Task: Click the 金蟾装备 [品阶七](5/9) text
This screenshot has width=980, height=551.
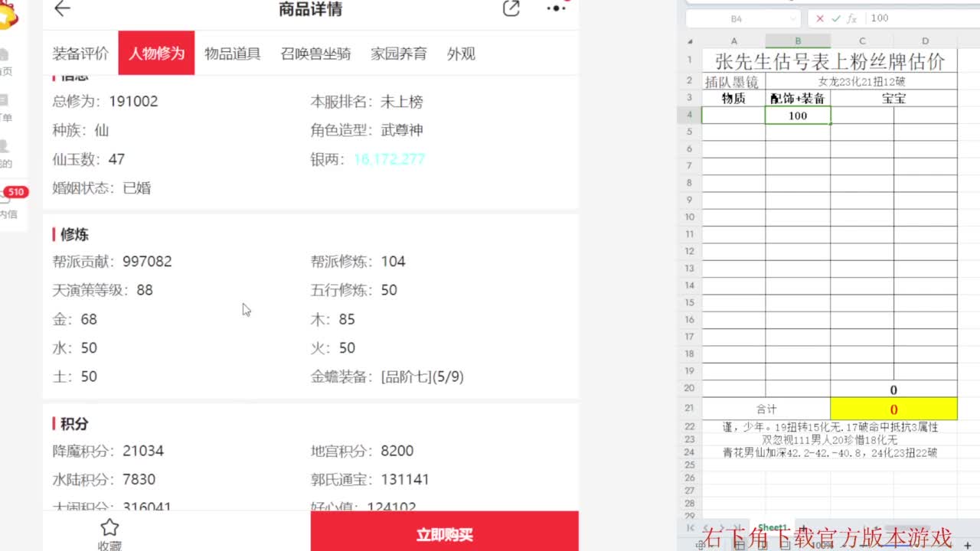Action: [387, 377]
